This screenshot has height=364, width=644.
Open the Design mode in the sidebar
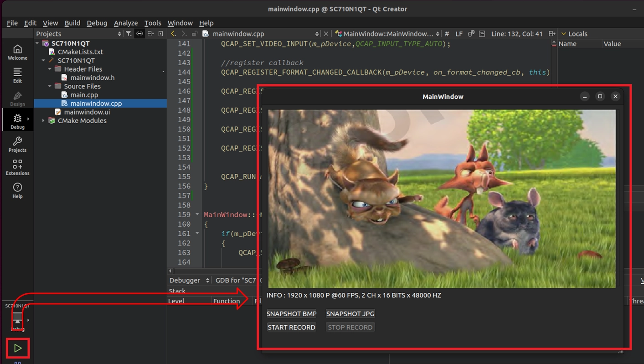click(17, 99)
